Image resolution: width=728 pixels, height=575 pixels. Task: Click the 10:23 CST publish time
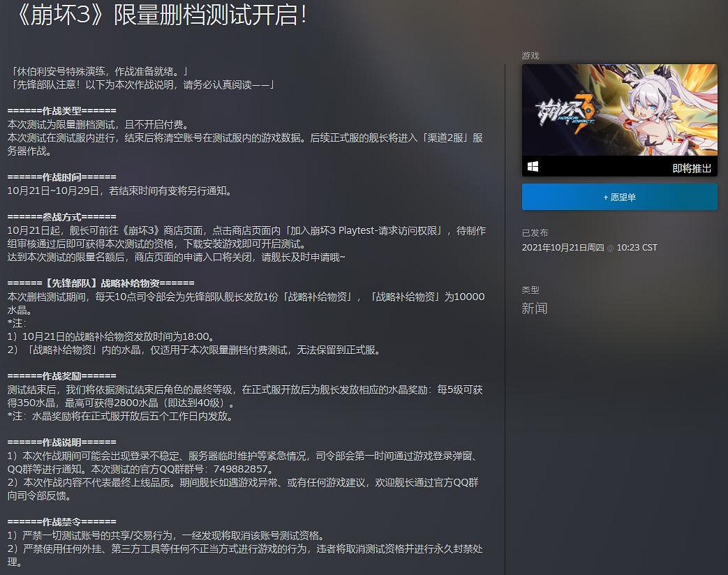(x=637, y=248)
